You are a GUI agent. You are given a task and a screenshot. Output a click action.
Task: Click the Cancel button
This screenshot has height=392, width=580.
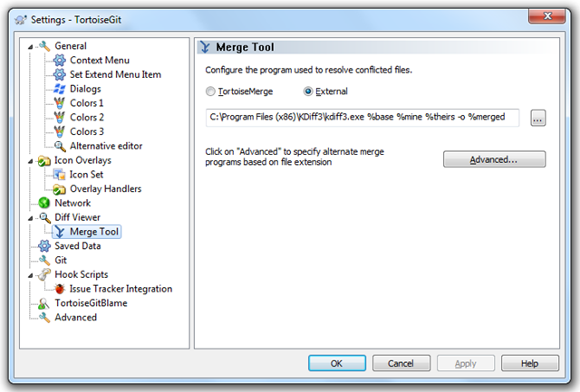click(x=401, y=364)
